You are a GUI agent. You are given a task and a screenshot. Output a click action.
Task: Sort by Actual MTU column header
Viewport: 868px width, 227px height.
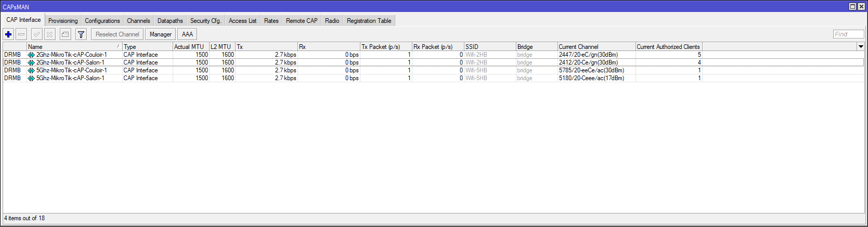(x=191, y=46)
